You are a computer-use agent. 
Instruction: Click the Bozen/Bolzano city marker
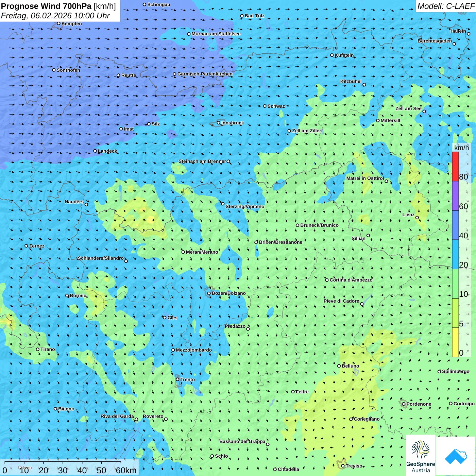coord(209,293)
